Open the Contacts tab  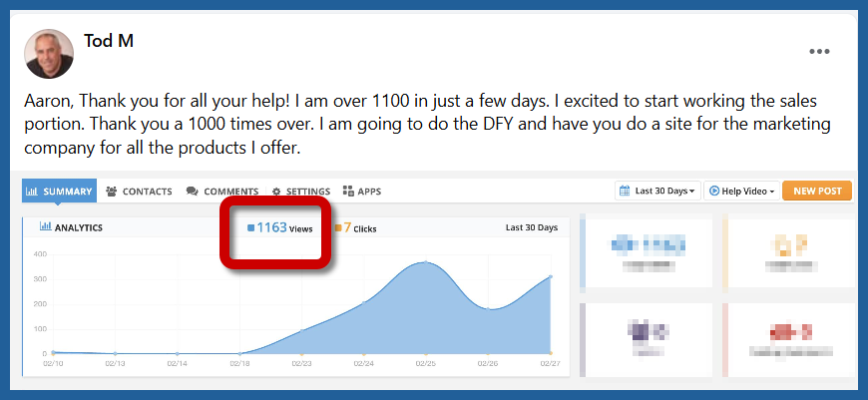pos(139,191)
